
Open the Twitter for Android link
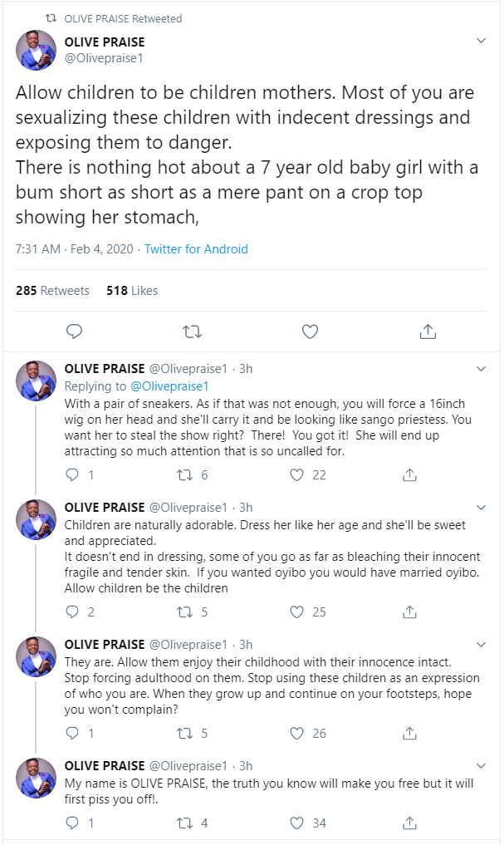pos(196,249)
